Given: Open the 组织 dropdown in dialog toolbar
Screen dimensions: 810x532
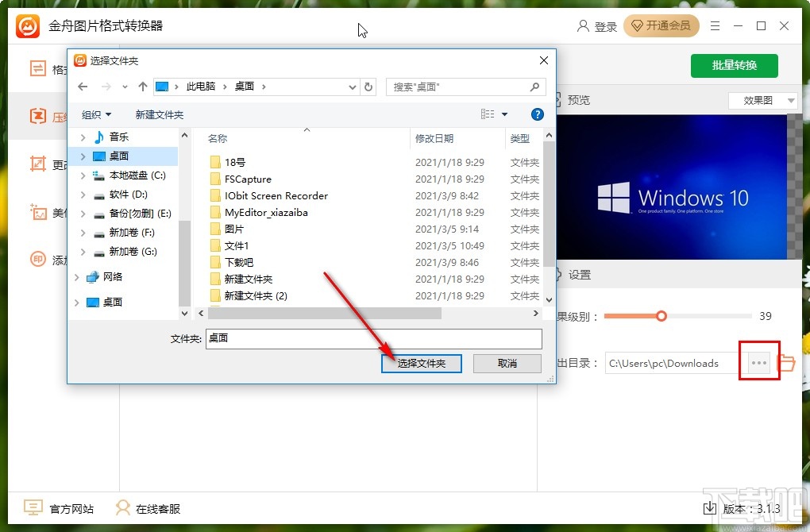Looking at the screenshot, I should pyautogui.click(x=95, y=114).
